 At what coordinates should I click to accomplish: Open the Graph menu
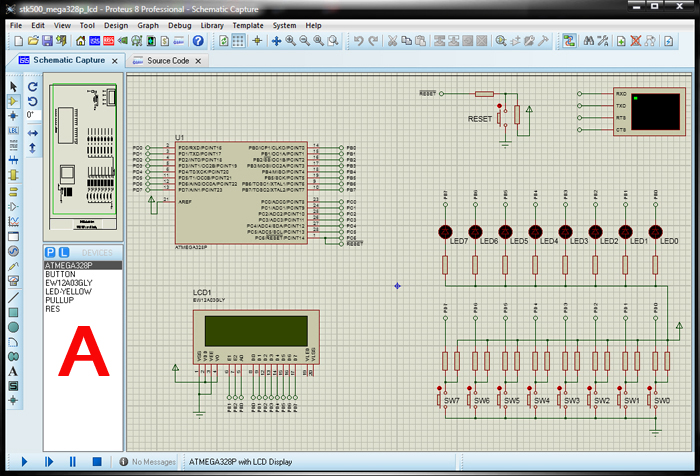[148, 25]
